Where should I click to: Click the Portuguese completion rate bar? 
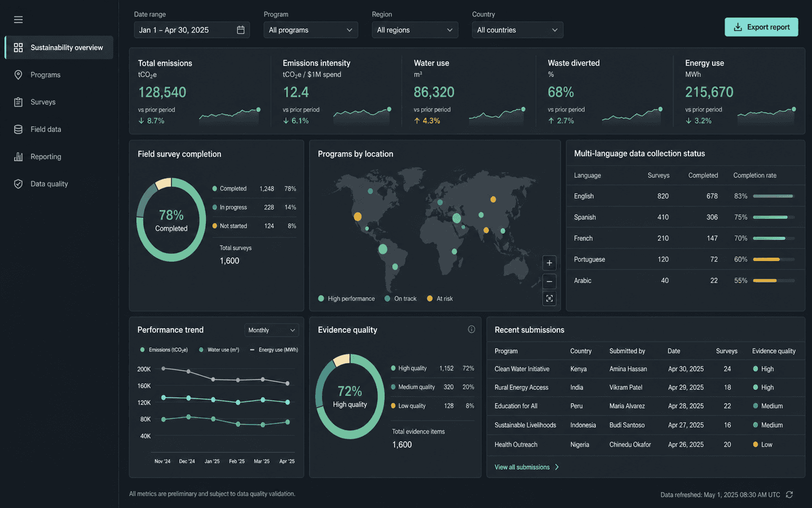[x=774, y=259]
